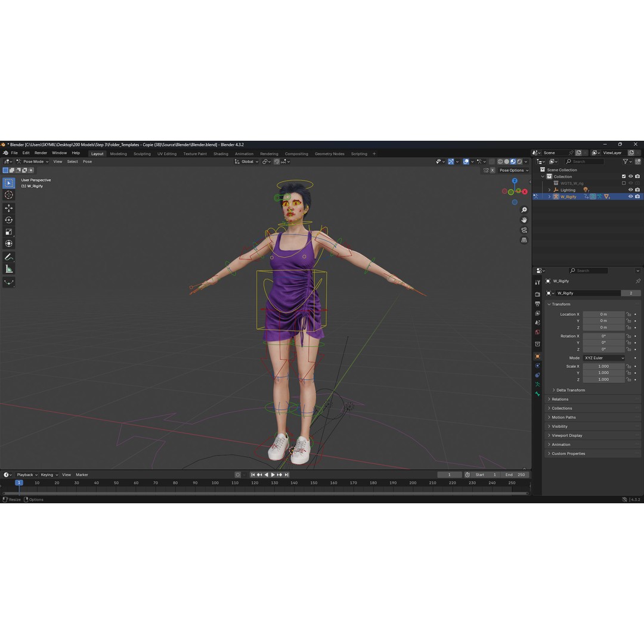Open the Collection properties tab
Screen dimensions: 644x644
tap(537, 344)
